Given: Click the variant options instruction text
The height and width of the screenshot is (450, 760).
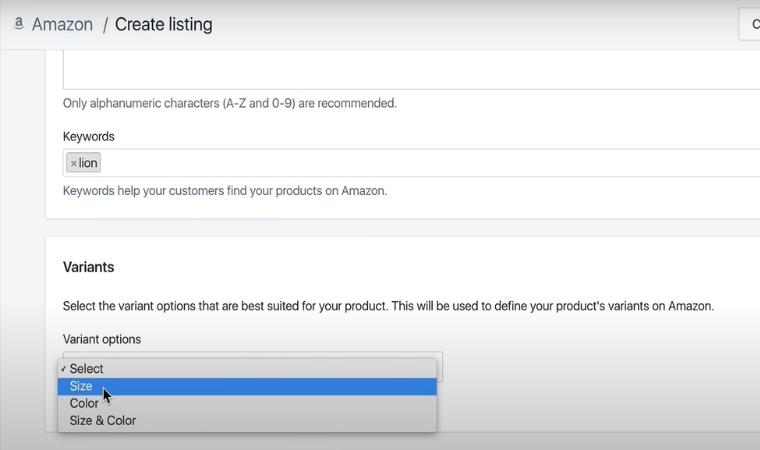Looking at the screenshot, I should pyautogui.click(x=388, y=306).
